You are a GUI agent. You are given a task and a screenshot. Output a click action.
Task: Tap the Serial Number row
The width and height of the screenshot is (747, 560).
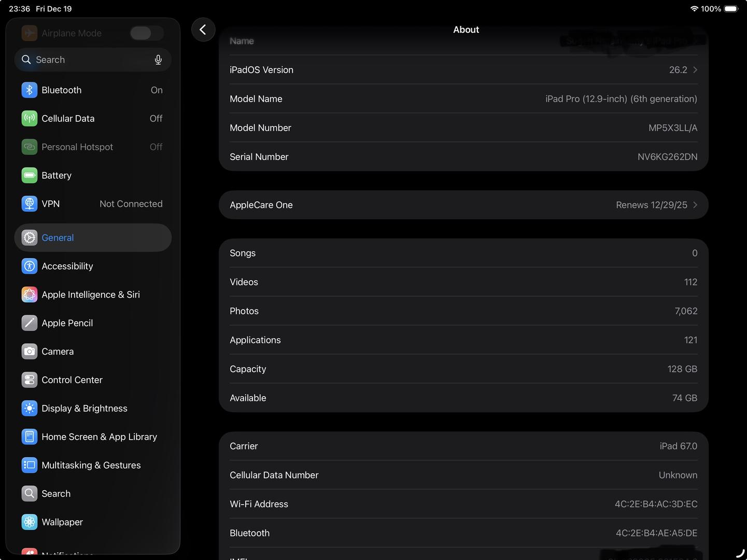[x=463, y=157]
